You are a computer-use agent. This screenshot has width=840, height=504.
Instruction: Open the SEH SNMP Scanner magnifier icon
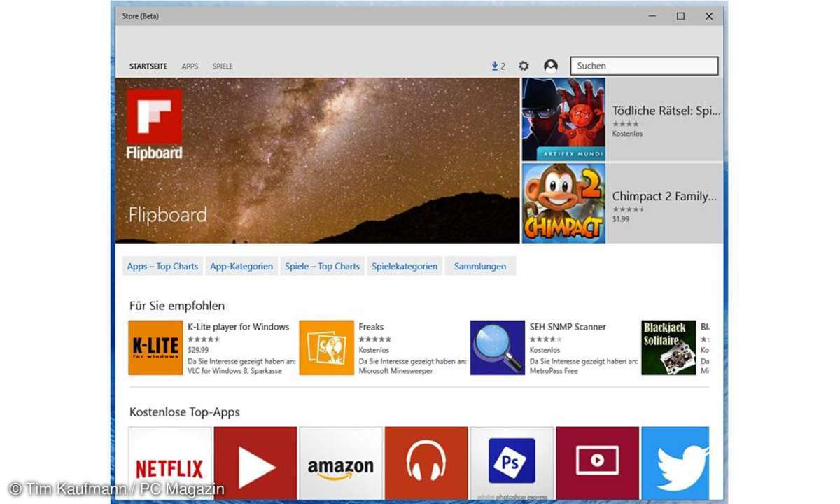(x=497, y=348)
